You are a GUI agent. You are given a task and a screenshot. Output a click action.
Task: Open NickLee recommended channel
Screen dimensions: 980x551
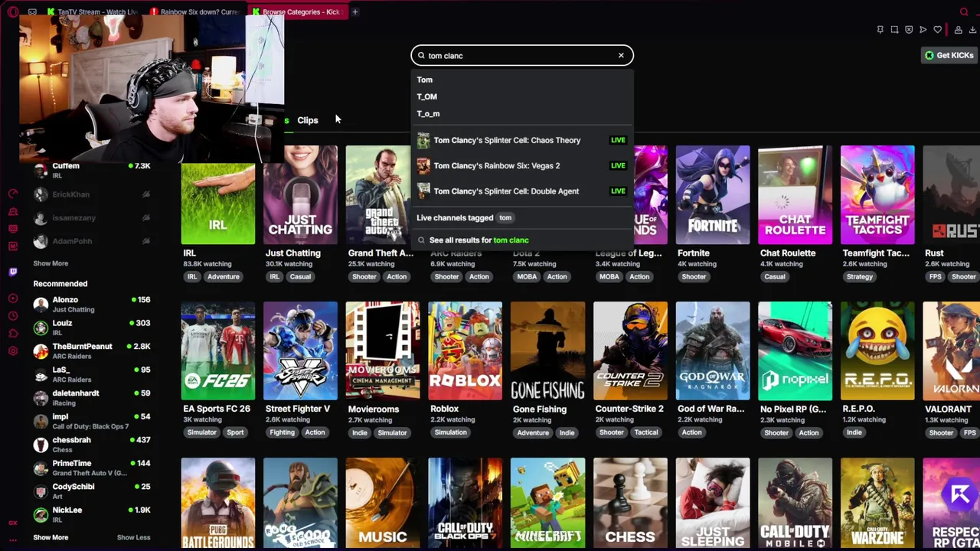coord(92,514)
